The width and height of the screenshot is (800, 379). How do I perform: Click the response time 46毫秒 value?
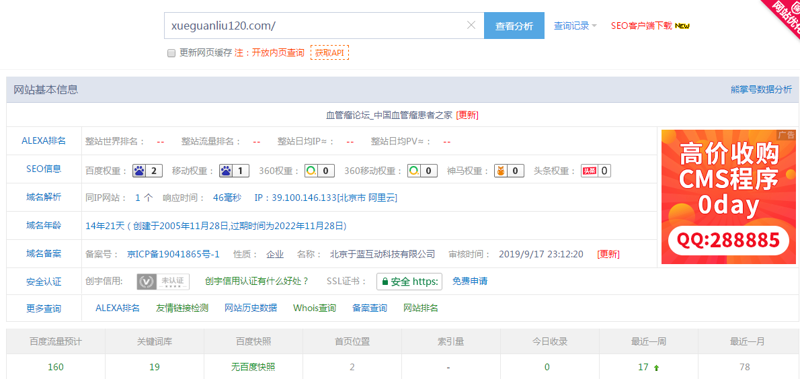227,197
